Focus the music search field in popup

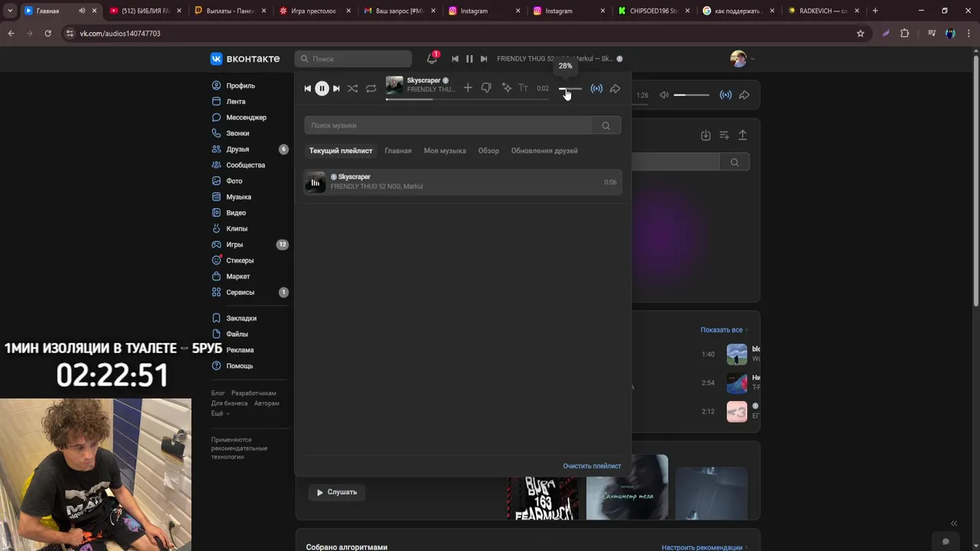click(447, 126)
